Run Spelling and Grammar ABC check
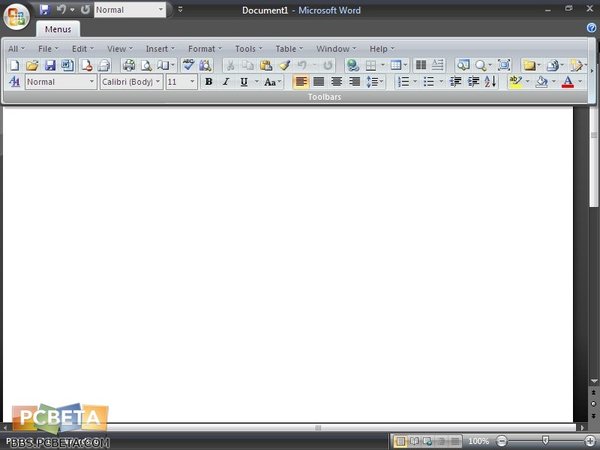Screen dimensions: 600x450 [188, 65]
